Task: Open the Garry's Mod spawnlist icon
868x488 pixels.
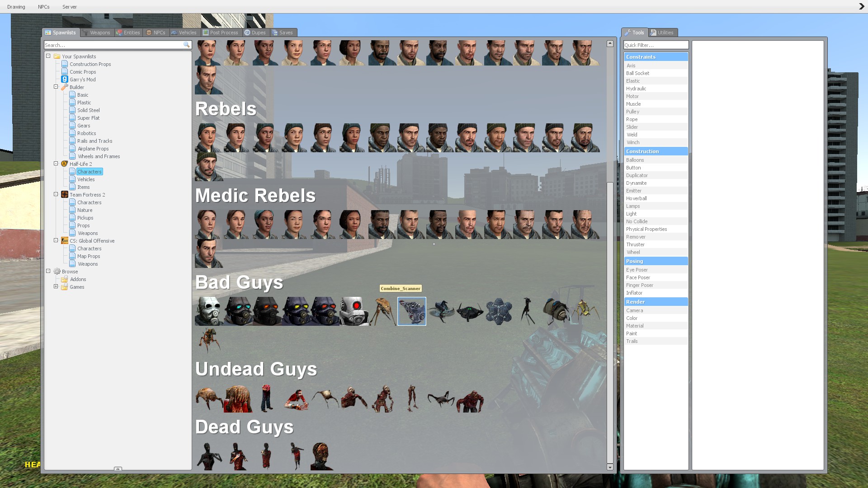Action: coord(65,80)
